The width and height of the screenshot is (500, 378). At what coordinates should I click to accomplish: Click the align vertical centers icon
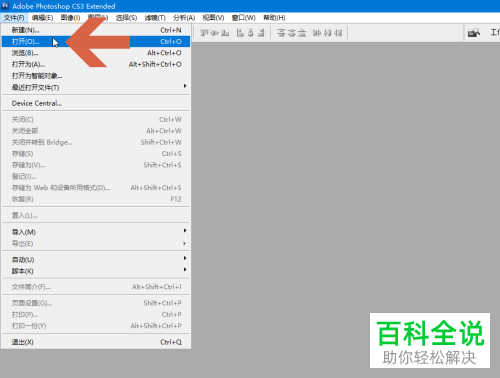(x=215, y=33)
